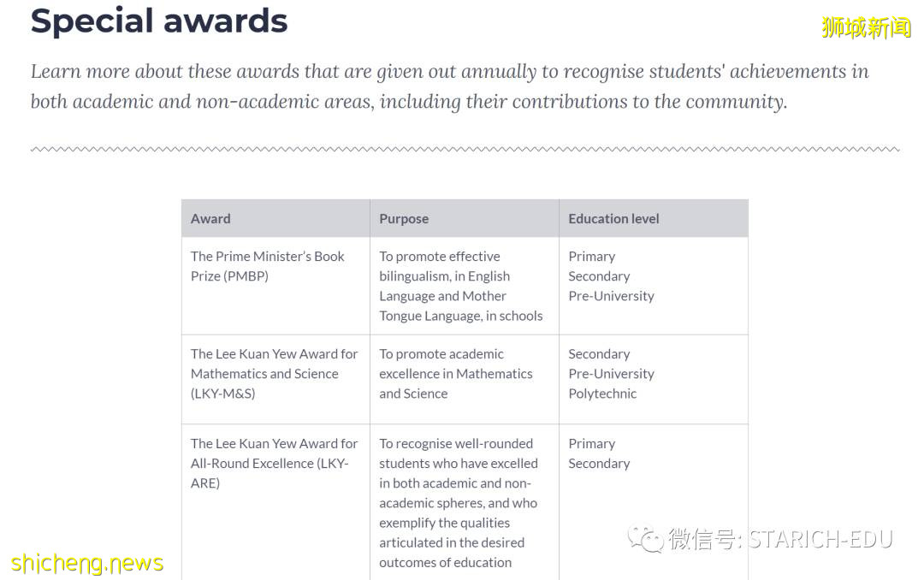924x580 pixels.
Task: Click the Lee Kuan Yew Mathematics and Science award cell
Action: (x=274, y=374)
